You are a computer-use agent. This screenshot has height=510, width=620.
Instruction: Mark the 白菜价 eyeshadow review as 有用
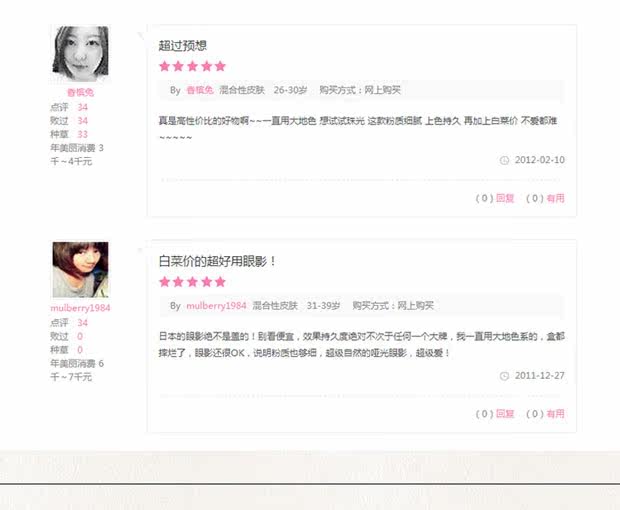pyautogui.click(x=556, y=414)
